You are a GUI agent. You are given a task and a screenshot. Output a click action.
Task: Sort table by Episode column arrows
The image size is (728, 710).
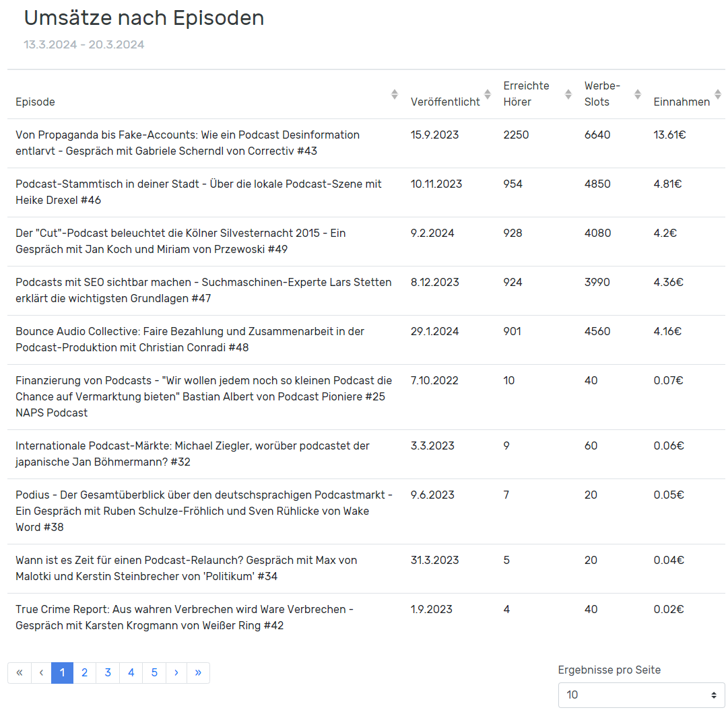[395, 94]
